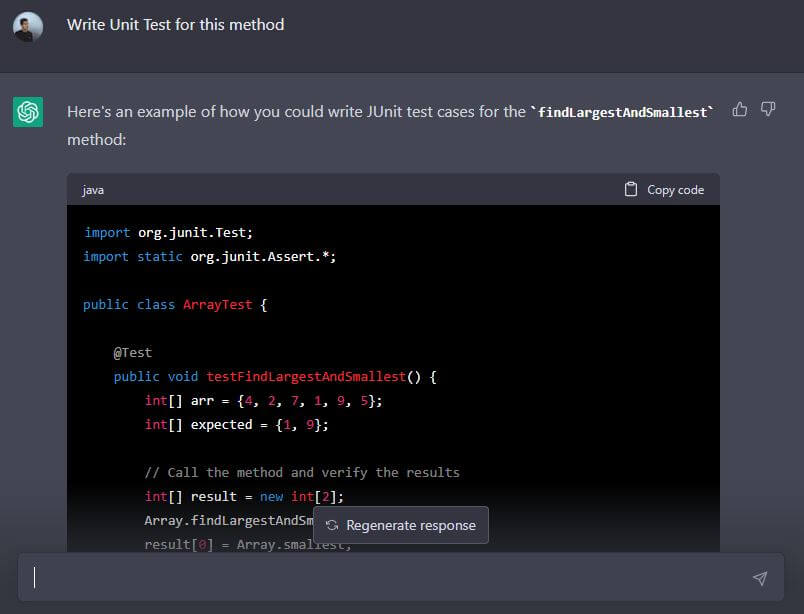This screenshot has width=804, height=614.
Task: Focus the message input box
Action: [x=390, y=578]
